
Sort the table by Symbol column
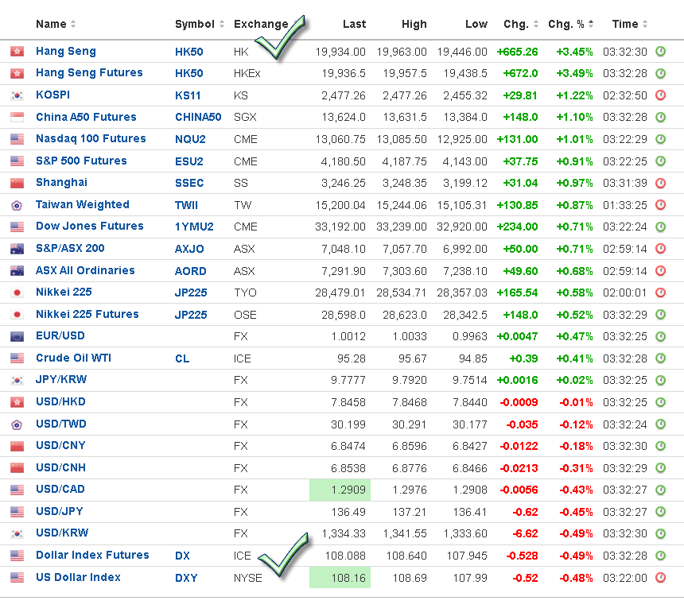coord(200,24)
